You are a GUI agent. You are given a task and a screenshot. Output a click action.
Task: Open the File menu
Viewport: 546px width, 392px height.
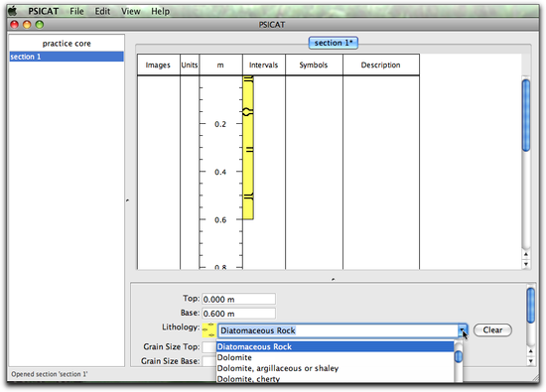76,11
